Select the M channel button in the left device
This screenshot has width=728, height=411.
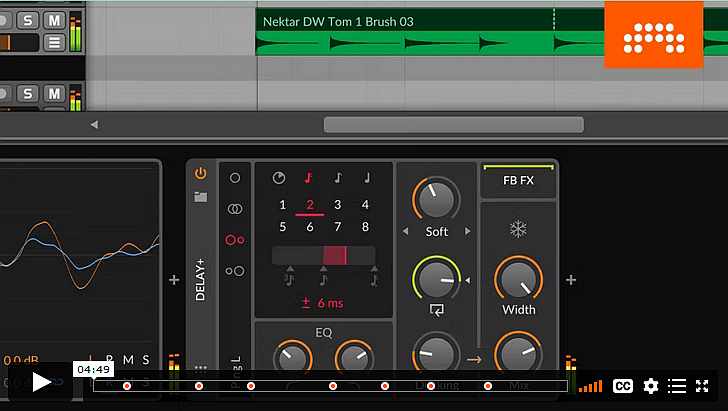click(128, 359)
